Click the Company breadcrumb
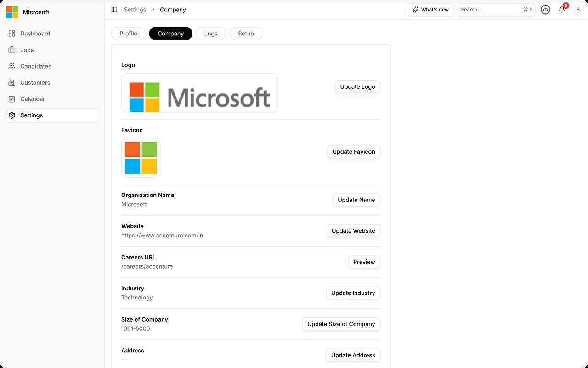The image size is (588, 368). click(173, 10)
